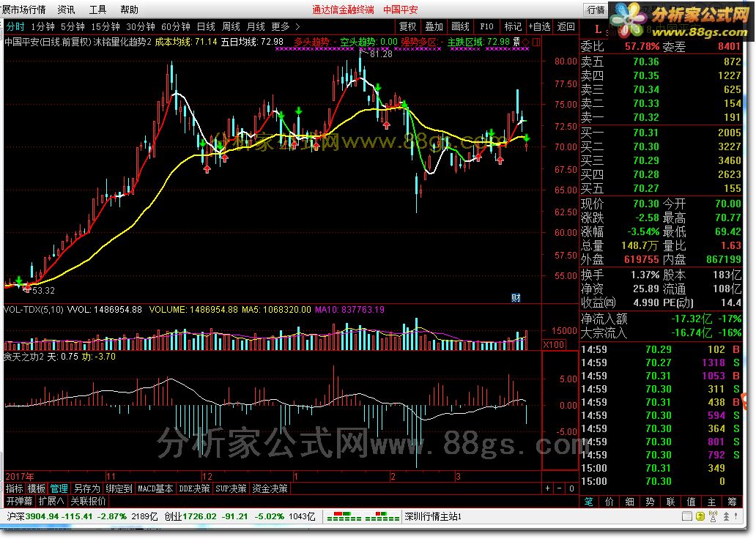Open 关联报价 related quotes
Image resolution: width=756 pixels, height=539 pixels.
tap(88, 501)
